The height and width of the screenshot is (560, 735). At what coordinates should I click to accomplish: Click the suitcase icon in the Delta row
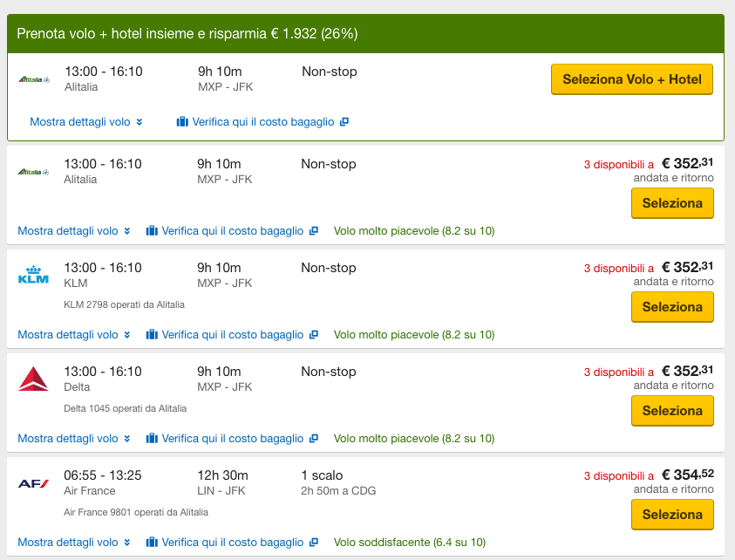(x=152, y=439)
